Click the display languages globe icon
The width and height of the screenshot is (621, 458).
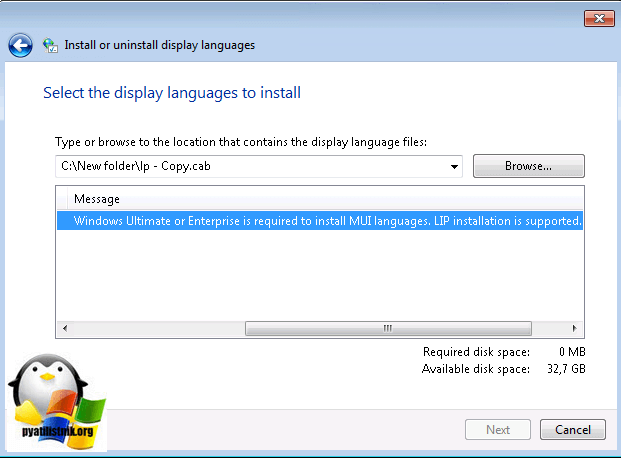50,46
